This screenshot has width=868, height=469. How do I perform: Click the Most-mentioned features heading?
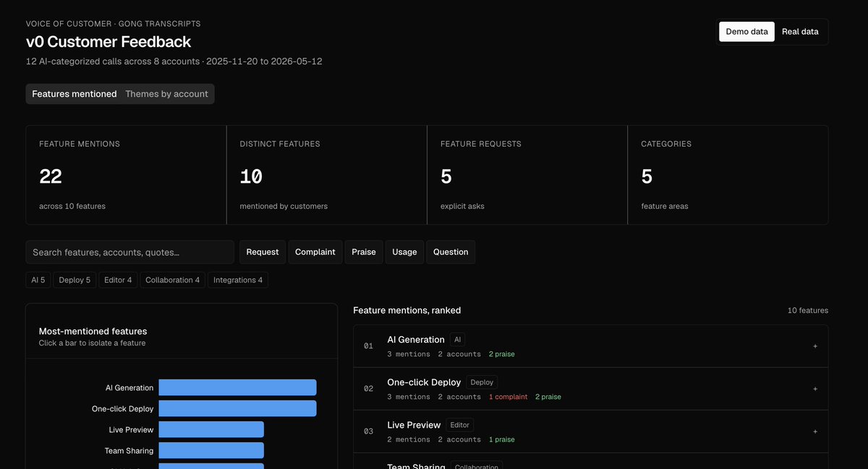[x=93, y=331]
